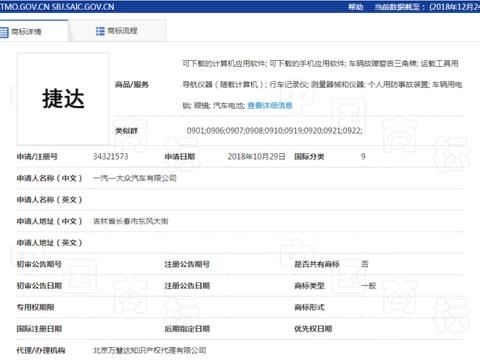This screenshot has width=480, height=360.
Task: Click the 捷达 trademark image
Action: point(63,99)
